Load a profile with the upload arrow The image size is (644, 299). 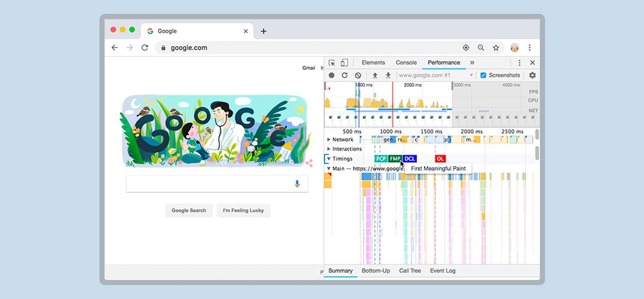click(375, 75)
